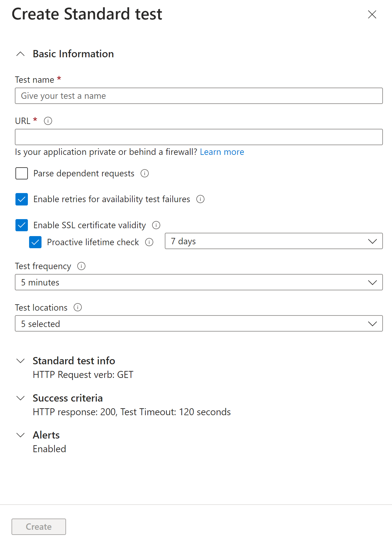This screenshot has height=544, width=392.
Task: Click info icon for Enable retries option
Action: point(200,199)
